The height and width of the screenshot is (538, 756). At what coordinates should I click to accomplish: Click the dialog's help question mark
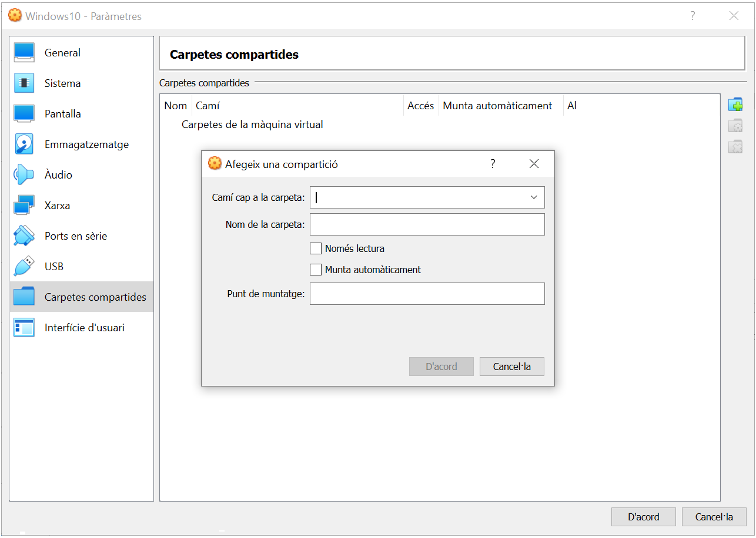pos(493,164)
